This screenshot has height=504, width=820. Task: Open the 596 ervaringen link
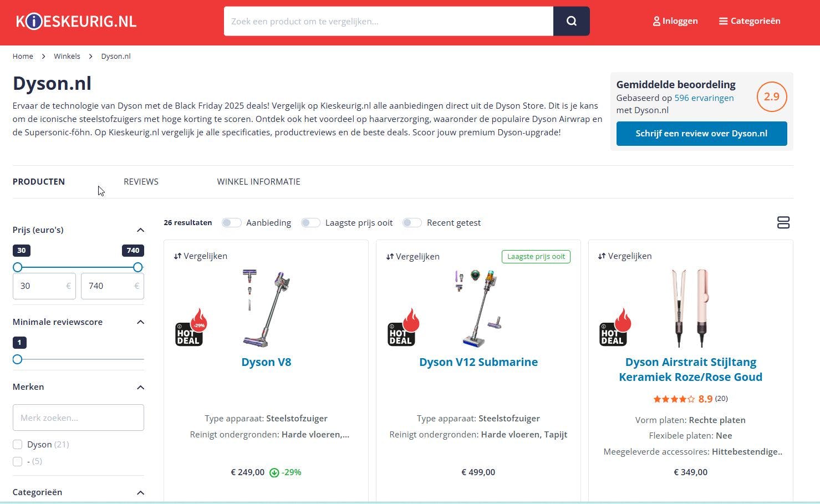[x=704, y=98]
